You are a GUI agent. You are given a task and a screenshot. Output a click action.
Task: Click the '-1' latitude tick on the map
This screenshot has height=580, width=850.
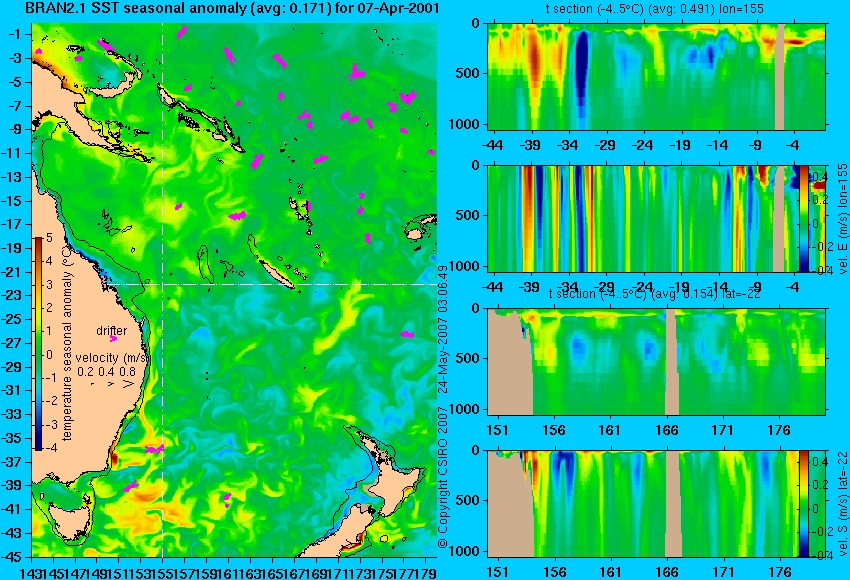15,34
